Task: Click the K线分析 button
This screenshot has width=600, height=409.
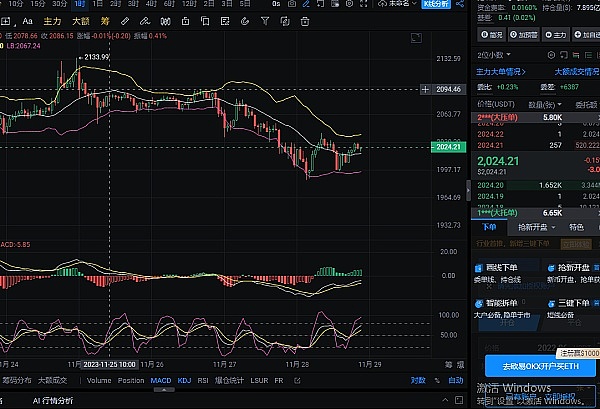Action: (438, 5)
